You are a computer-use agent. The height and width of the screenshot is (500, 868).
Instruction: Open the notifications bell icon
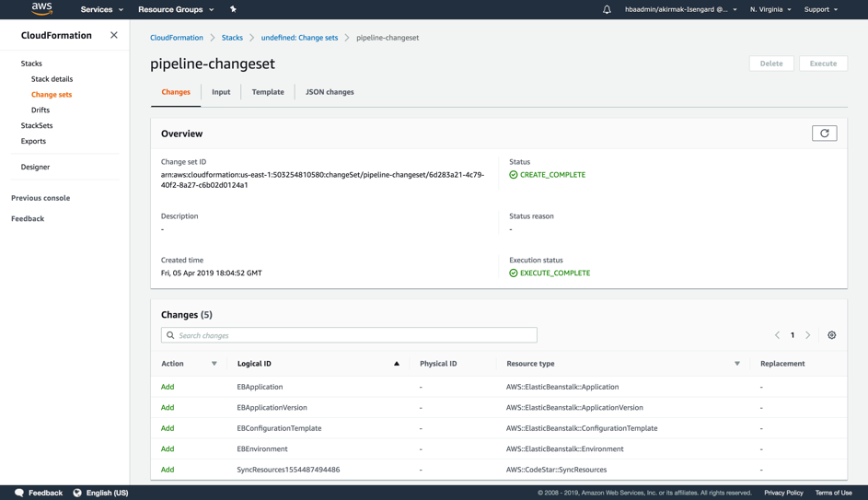click(x=607, y=9)
